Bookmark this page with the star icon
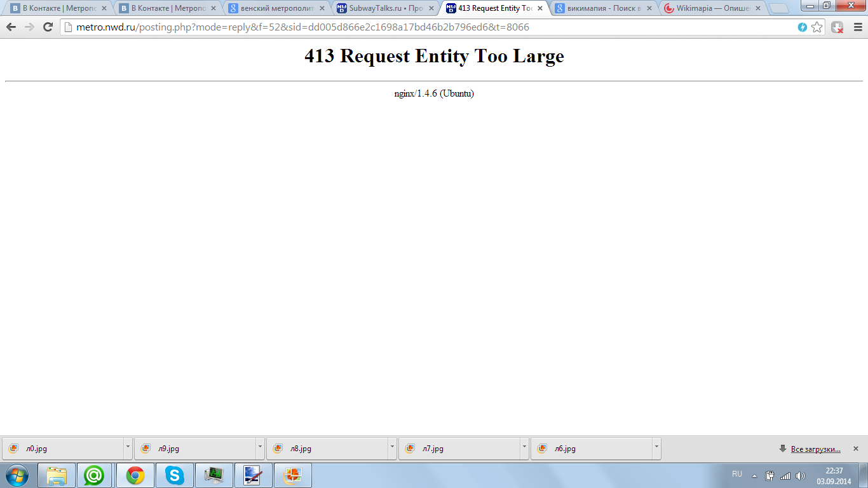 click(817, 27)
